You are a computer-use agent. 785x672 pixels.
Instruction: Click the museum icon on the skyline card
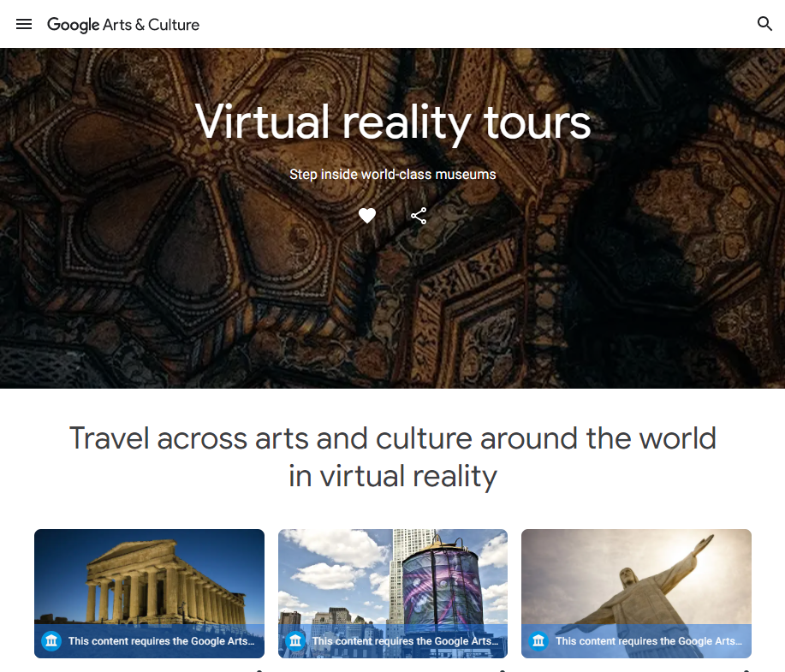(295, 641)
